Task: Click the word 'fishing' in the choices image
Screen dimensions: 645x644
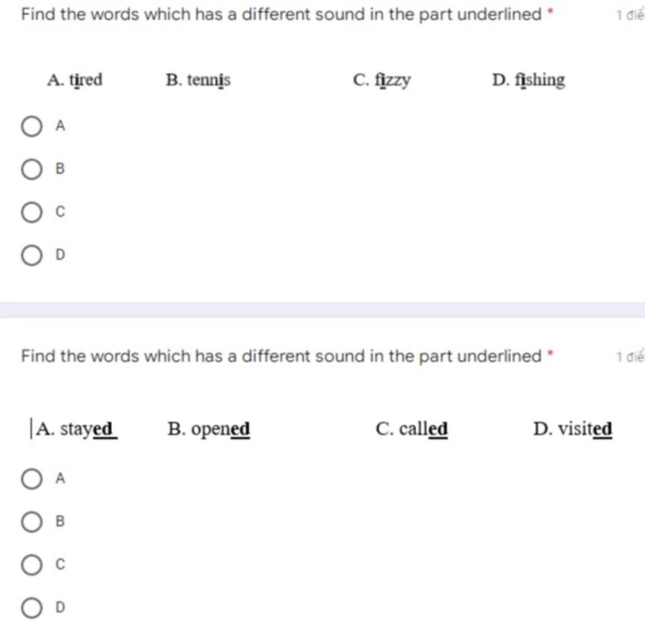Action: (x=540, y=80)
